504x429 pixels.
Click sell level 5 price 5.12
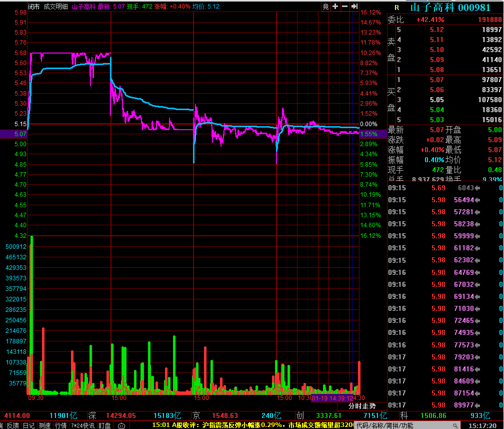point(437,30)
